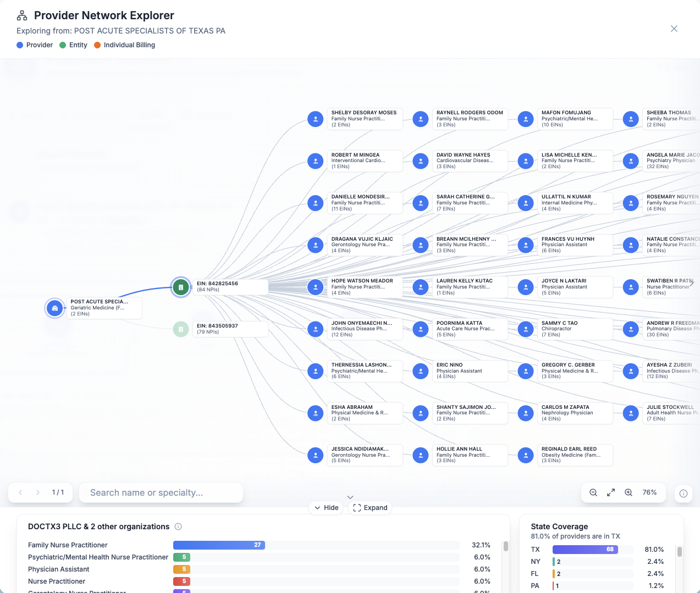Click the Carlos M Zapata provider icon
Screen dimensions: 700x593
pyautogui.click(x=526, y=413)
